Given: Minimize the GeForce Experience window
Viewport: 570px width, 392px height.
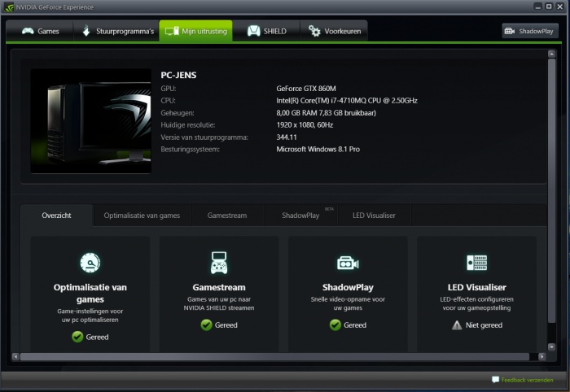Looking at the screenshot, I should [x=538, y=7].
